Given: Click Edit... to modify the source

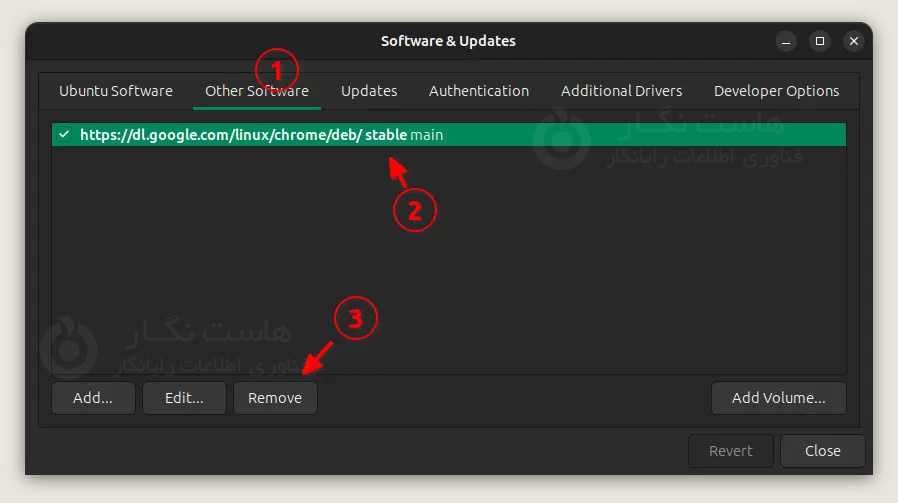Looking at the screenshot, I should click(184, 398).
